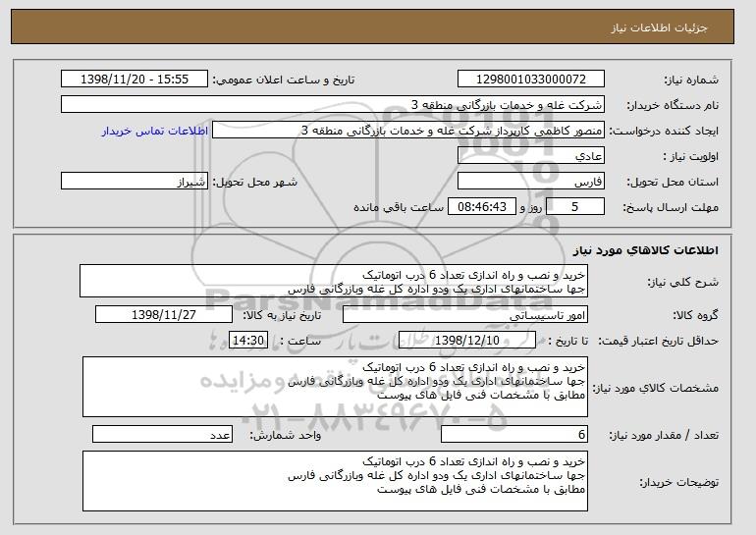Click the نام دستگاه خریدار field
This screenshot has height=535, width=756.
tap(333, 105)
